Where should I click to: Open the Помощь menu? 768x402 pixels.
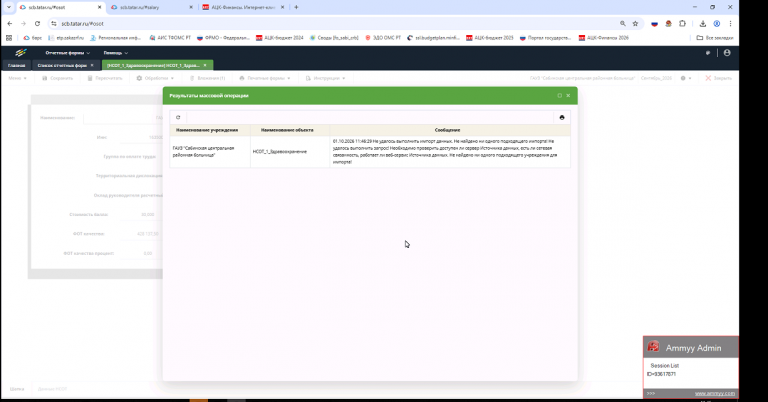click(x=116, y=53)
